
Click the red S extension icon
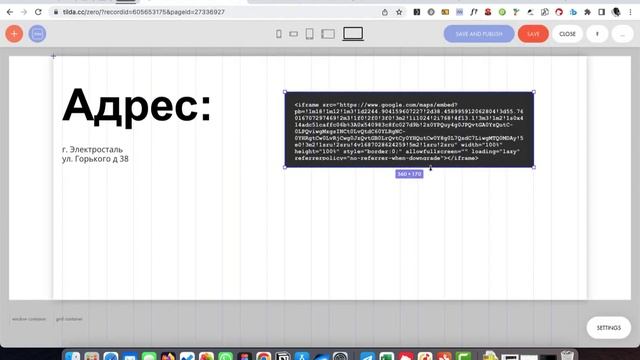488,12
